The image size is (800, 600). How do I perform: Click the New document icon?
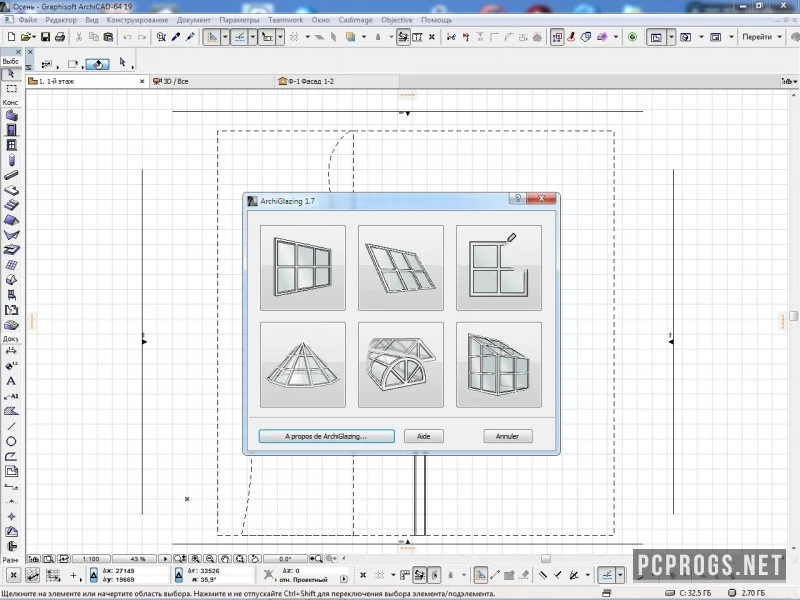11,37
